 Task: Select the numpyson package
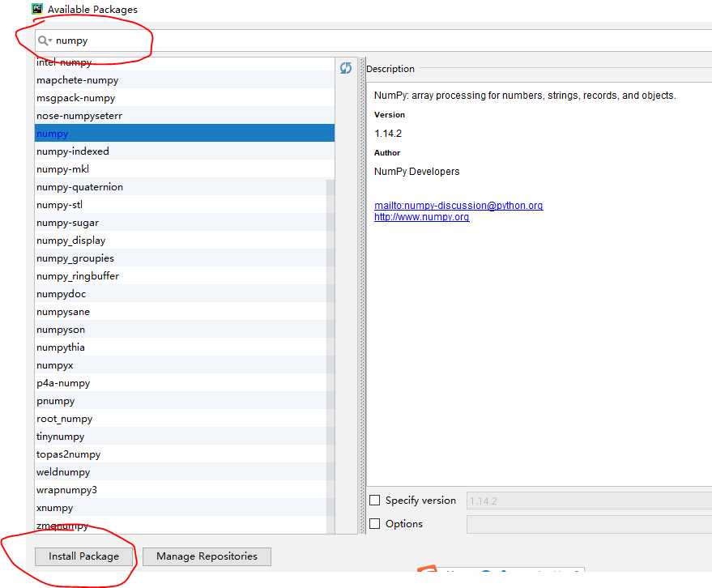[185, 330]
